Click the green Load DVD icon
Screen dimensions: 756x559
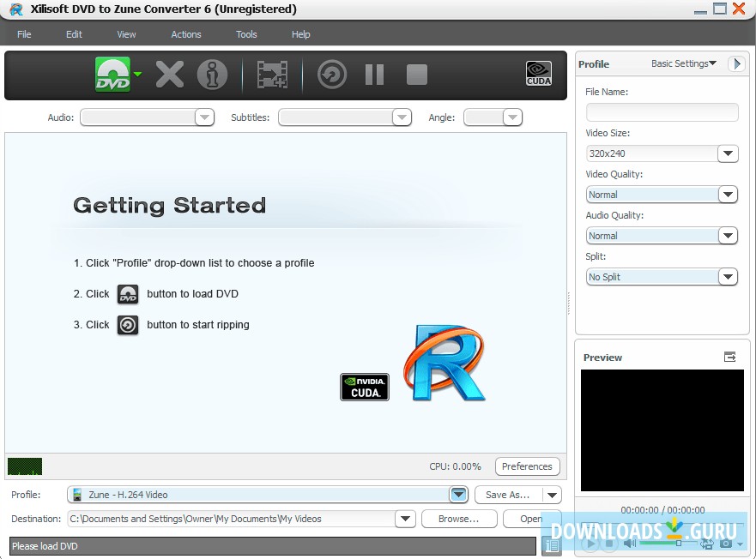coord(112,75)
